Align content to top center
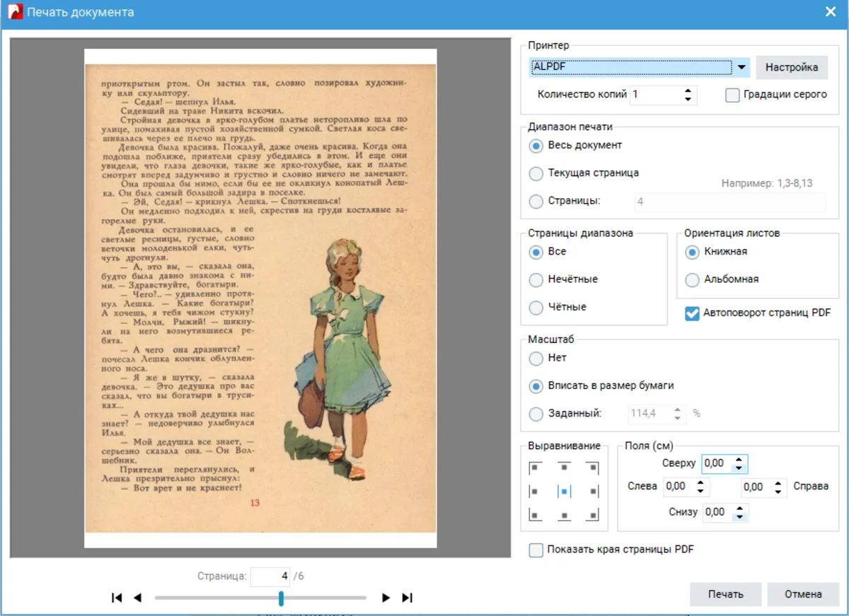 point(564,467)
